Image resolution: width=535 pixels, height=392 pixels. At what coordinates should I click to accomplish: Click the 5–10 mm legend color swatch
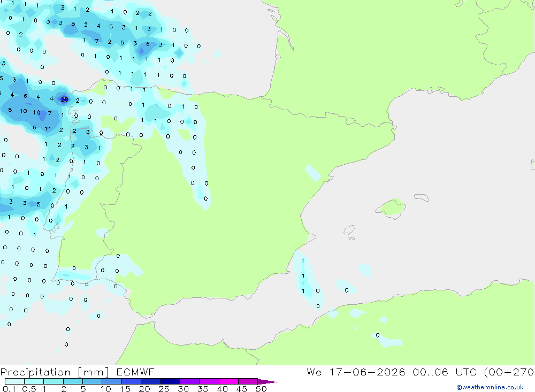(x=92, y=381)
